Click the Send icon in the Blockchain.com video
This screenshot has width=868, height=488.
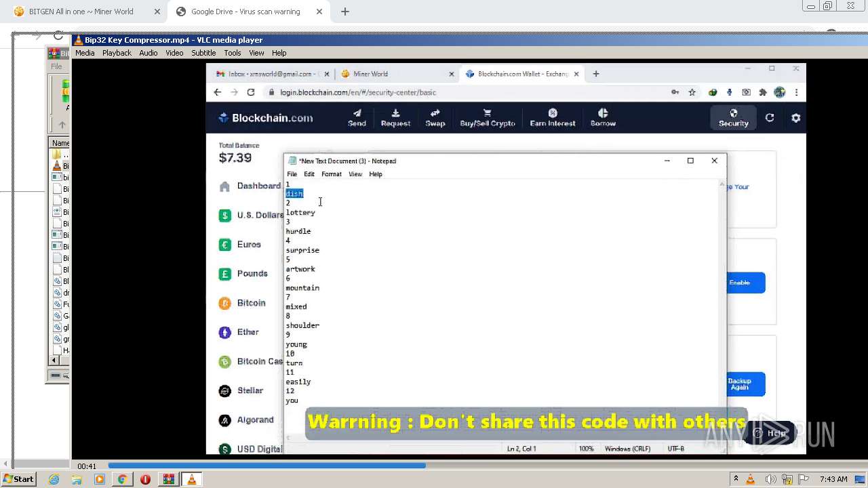[357, 117]
